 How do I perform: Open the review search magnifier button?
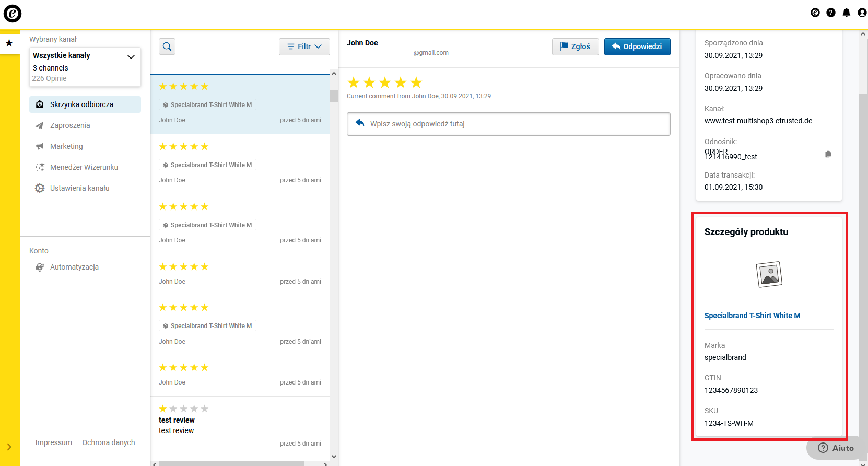click(167, 46)
